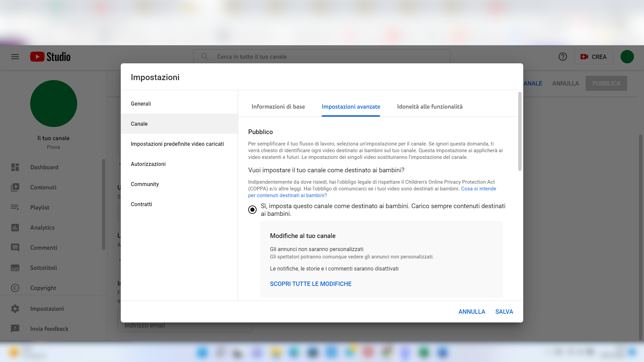Open the Copyright section

pos(43,288)
